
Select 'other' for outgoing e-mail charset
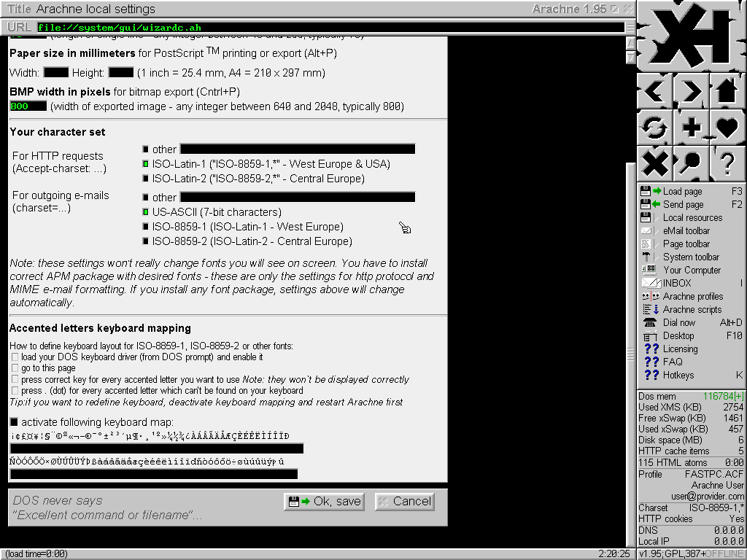pyautogui.click(x=146, y=197)
